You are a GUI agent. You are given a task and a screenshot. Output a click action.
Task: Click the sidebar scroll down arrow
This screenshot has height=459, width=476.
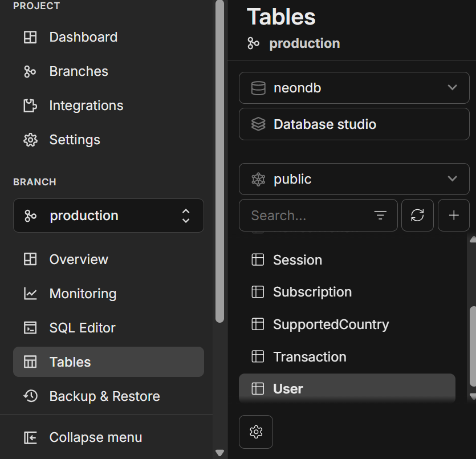[220, 453]
